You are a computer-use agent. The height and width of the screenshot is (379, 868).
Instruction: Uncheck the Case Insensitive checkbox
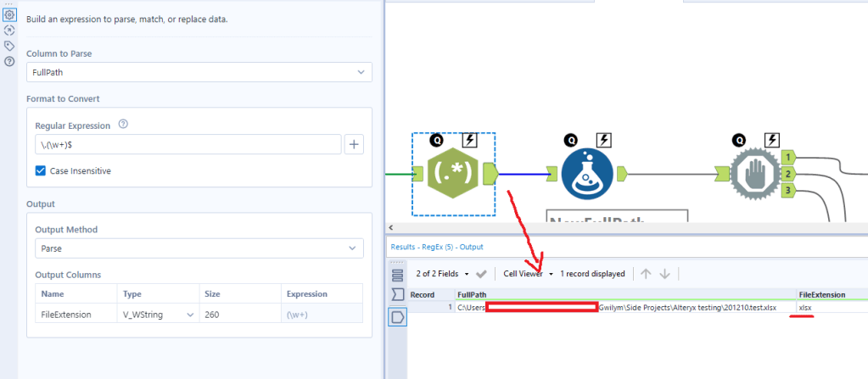41,170
